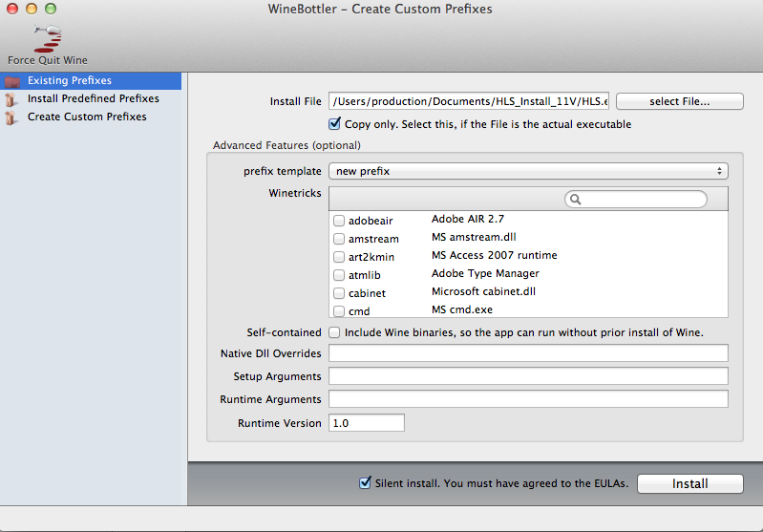Click the Install File path field
The image size is (763, 532).
click(x=469, y=101)
